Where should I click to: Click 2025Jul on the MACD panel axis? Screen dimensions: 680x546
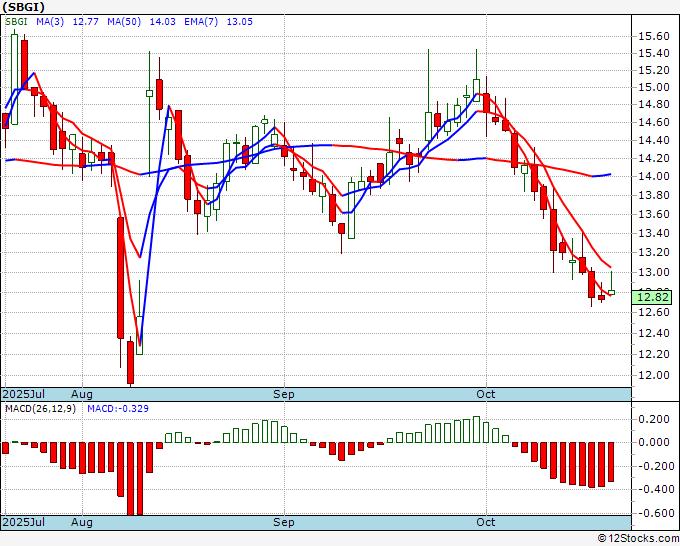(23, 522)
